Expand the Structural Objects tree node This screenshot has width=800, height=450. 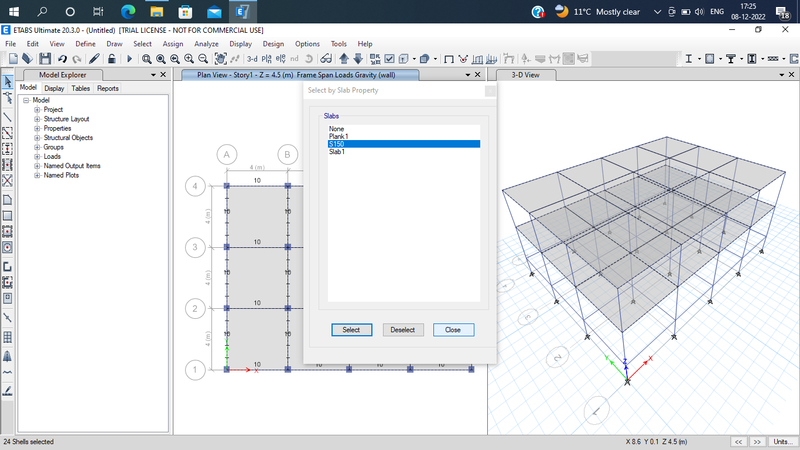37,138
